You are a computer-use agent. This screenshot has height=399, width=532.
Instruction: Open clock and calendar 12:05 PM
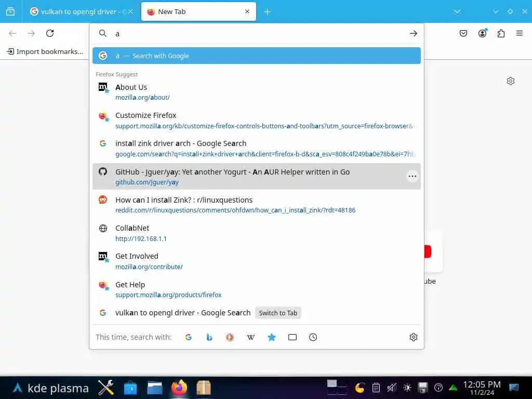coord(482,388)
